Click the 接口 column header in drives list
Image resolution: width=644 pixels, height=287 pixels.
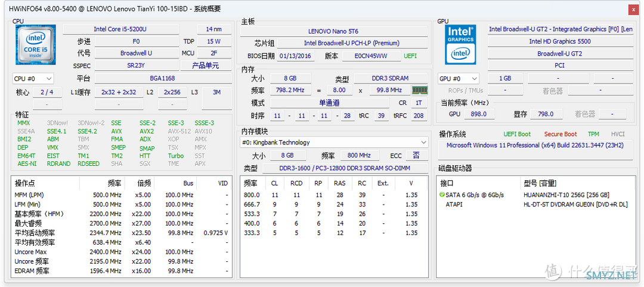pos(478,183)
